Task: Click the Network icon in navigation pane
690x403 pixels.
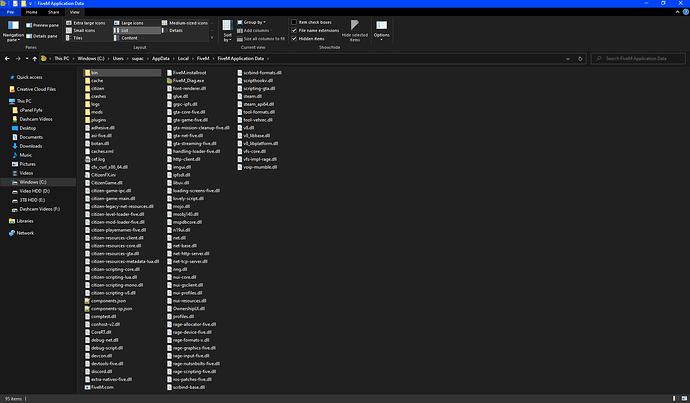Action: click(x=11, y=232)
